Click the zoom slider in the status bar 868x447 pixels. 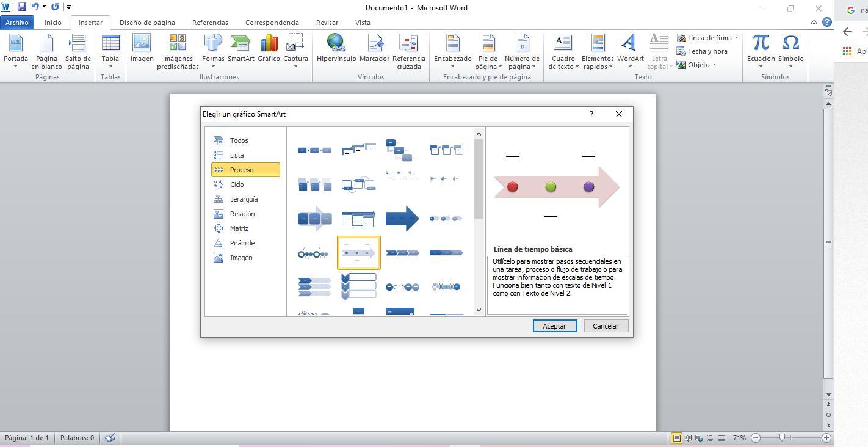(x=782, y=438)
